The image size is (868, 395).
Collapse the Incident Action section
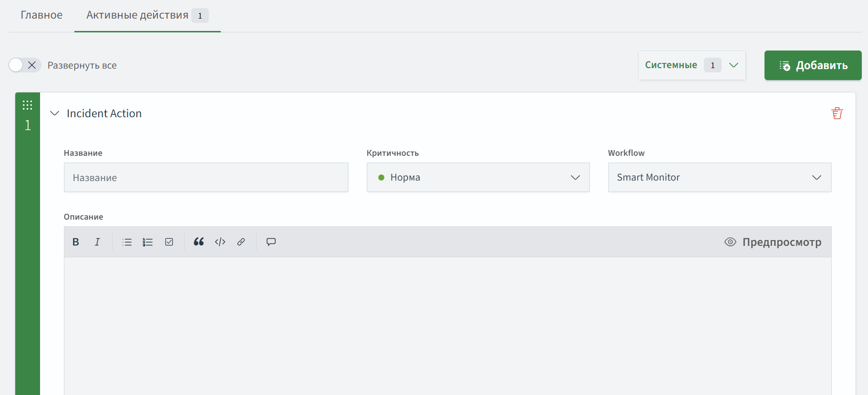pos(55,113)
